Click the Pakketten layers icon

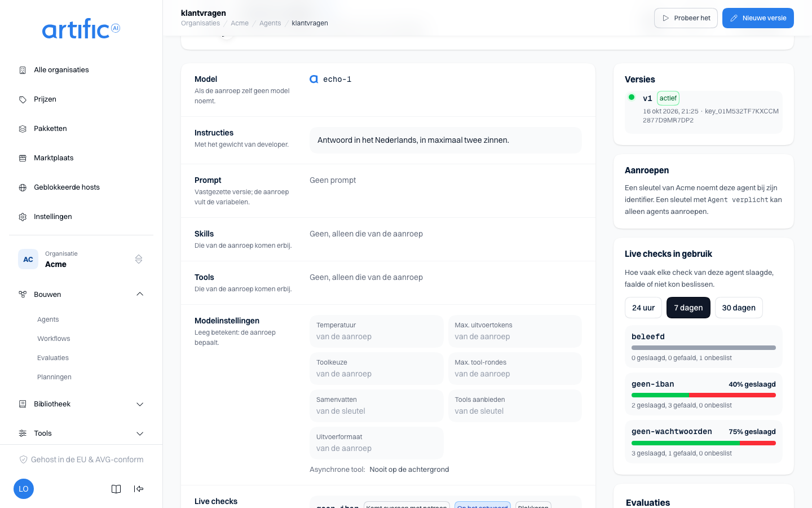pyautogui.click(x=23, y=129)
